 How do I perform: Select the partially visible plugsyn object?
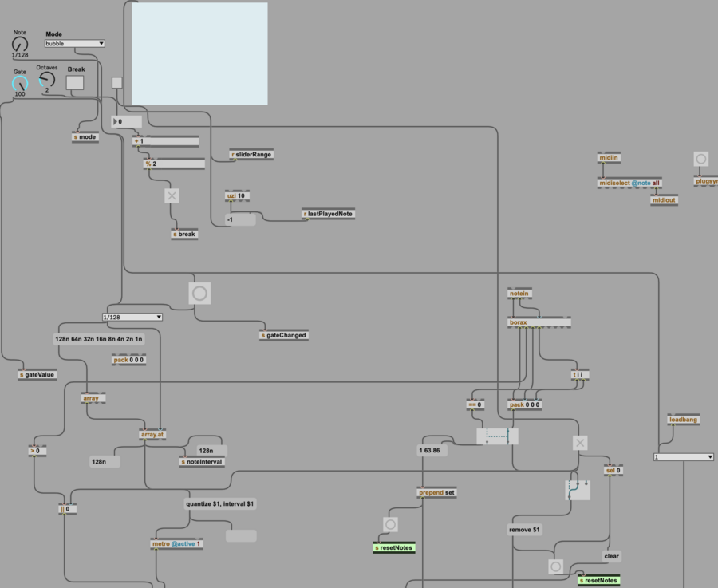tap(706, 181)
